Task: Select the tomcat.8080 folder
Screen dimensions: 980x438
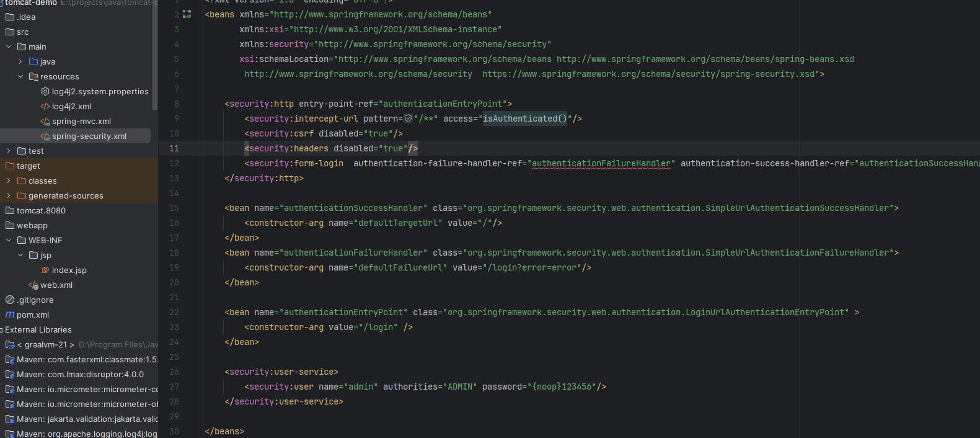Action: (41, 210)
